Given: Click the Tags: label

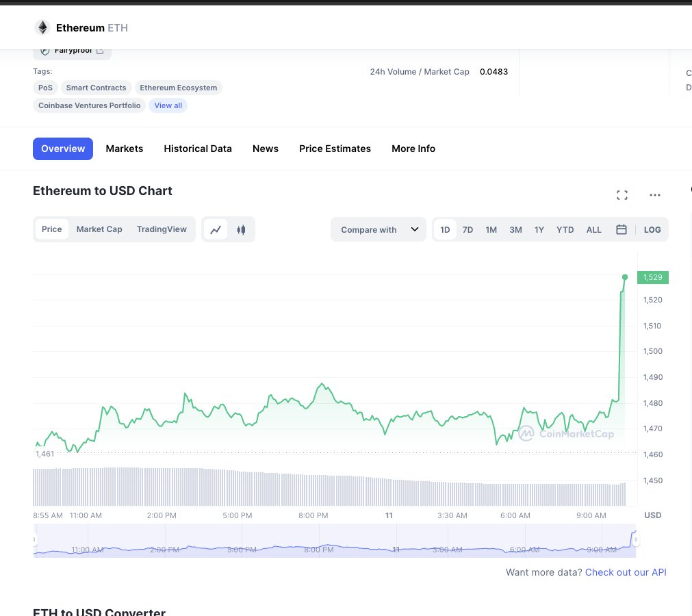Looking at the screenshot, I should (x=42, y=71).
